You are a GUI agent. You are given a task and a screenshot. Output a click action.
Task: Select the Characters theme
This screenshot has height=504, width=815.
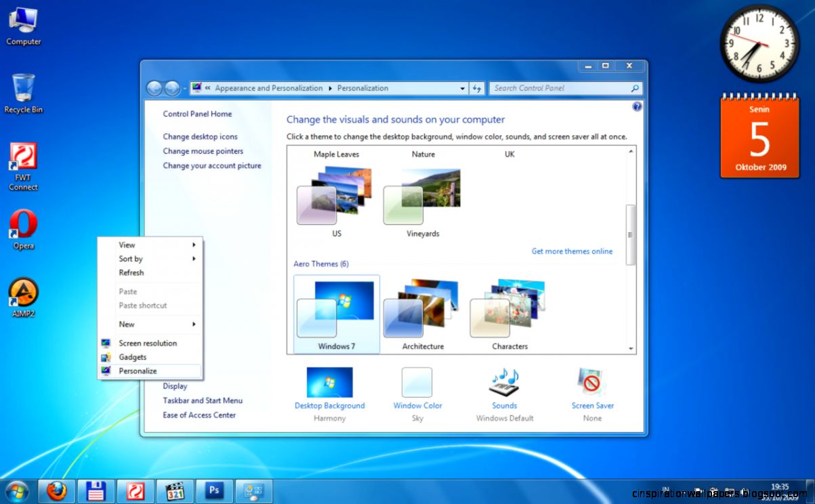point(509,314)
